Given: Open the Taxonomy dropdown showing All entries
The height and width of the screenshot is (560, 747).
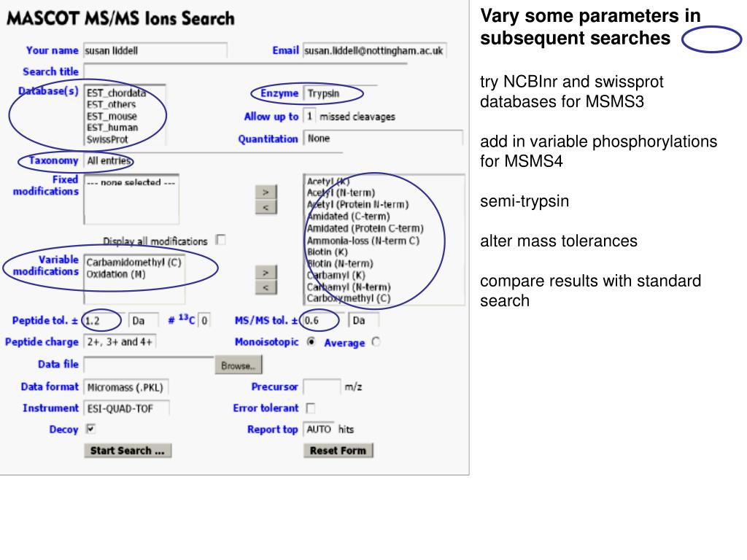Looking at the screenshot, I should coord(213,160).
